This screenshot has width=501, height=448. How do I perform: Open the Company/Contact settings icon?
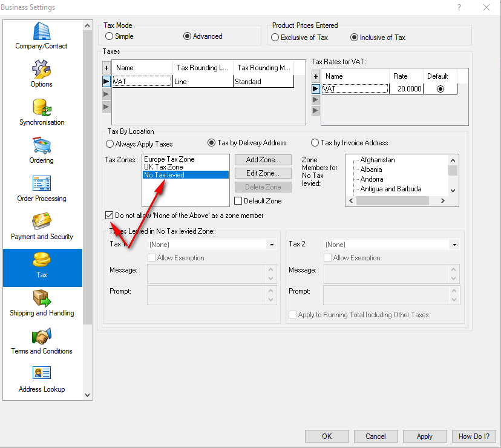pyautogui.click(x=42, y=31)
